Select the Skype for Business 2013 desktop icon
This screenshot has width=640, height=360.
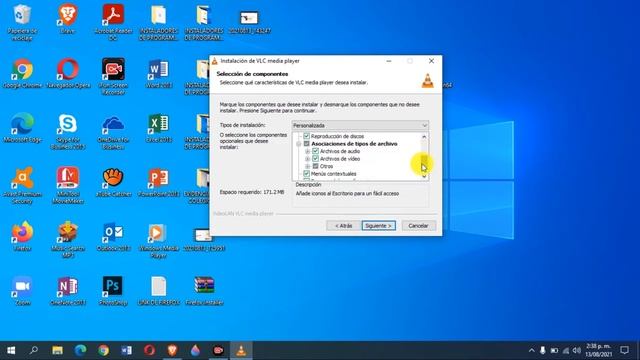68,131
